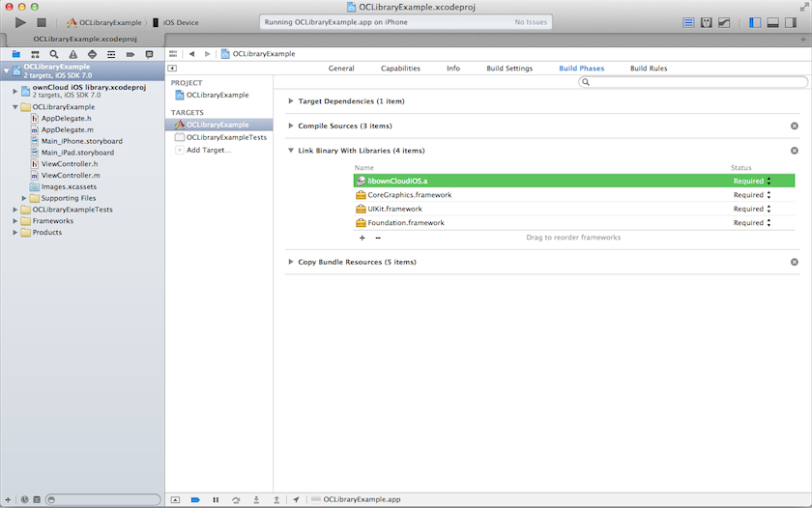Click the Step over debug icon
This screenshot has height=508, width=812.
tap(236, 499)
